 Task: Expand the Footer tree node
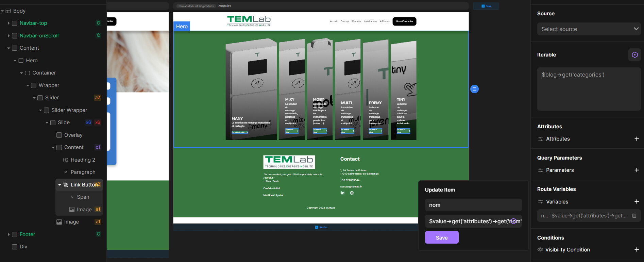pos(9,234)
